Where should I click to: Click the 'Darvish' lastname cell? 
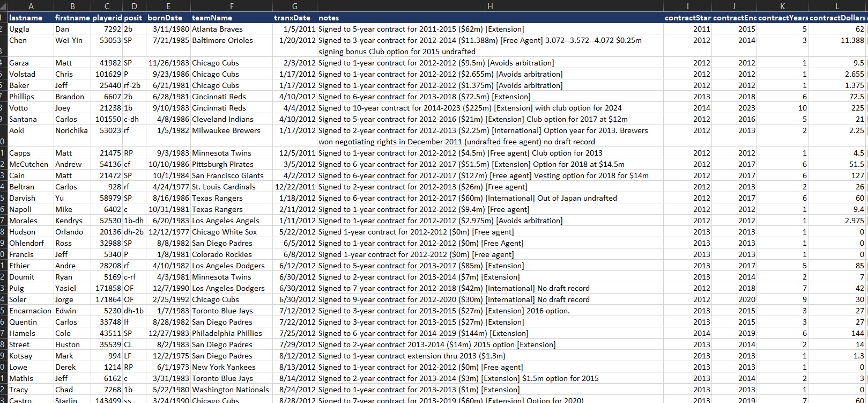(x=22, y=198)
